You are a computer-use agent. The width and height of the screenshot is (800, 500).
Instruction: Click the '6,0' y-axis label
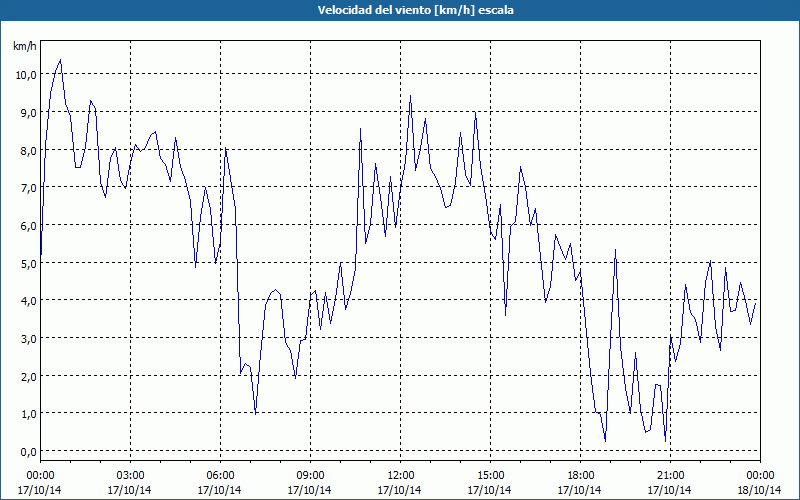click(29, 226)
